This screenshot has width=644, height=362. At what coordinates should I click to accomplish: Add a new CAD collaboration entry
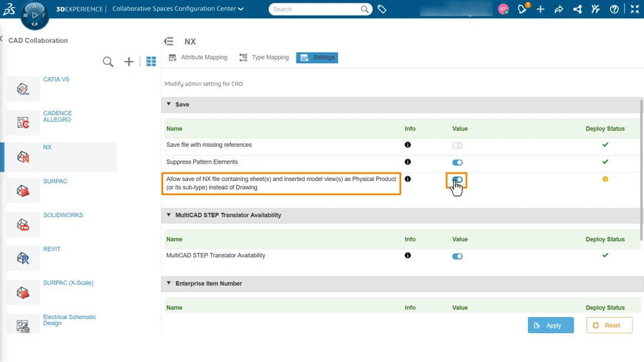(x=129, y=62)
